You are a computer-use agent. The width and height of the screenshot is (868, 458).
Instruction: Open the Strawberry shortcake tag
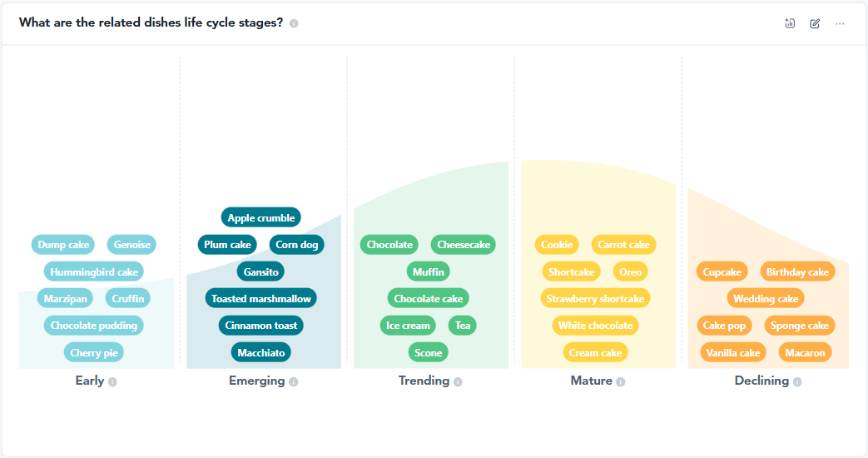[x=595, y=298]
